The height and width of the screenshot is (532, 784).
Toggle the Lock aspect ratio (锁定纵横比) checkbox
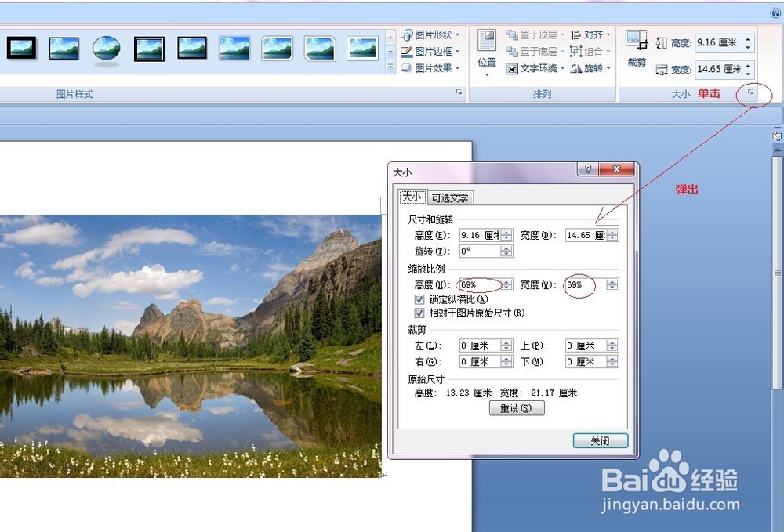420,299
